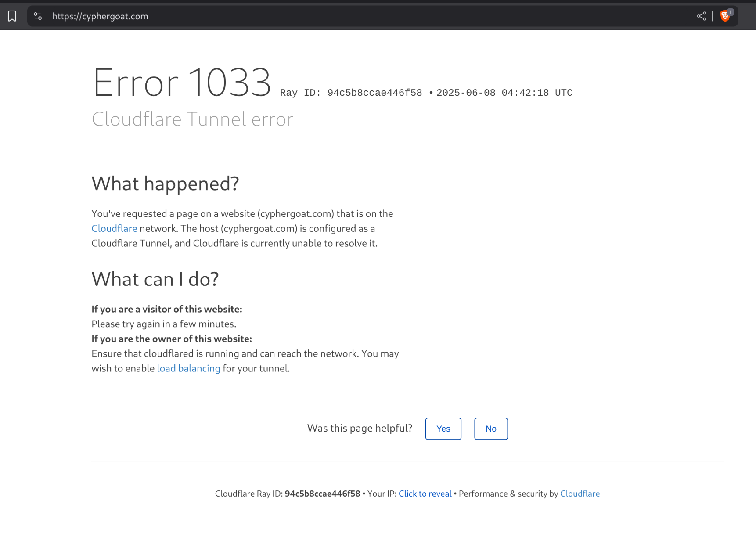Click the 'What can I do?' heading
756x544 pixels.
pyautogui.click(x=155, y=279)
